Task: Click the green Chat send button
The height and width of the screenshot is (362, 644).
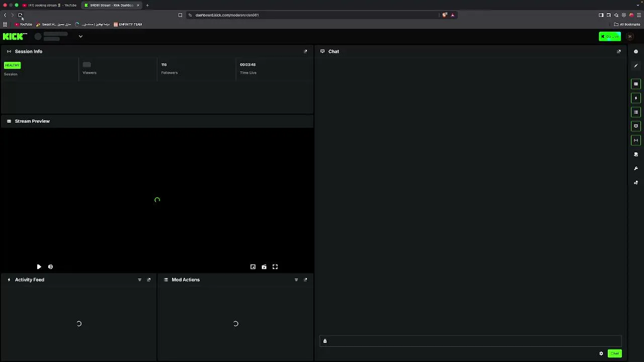Action: [615, 353]
